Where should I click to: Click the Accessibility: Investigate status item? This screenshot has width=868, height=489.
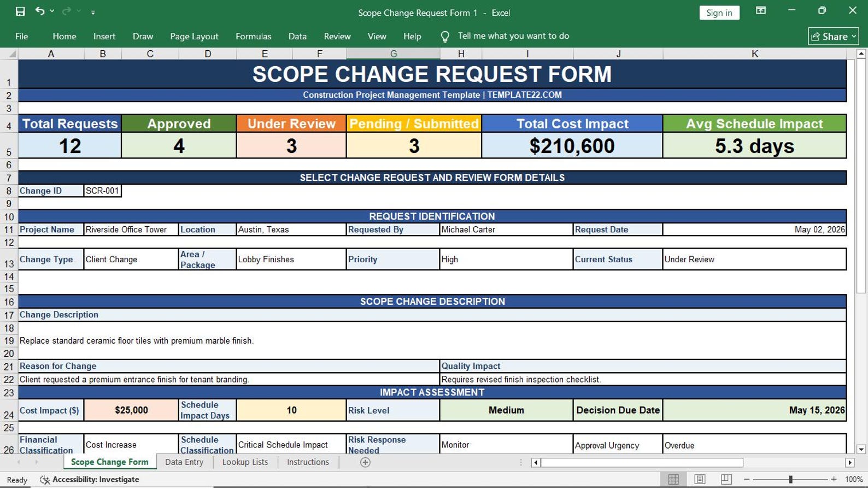click(x=90, y=479)
